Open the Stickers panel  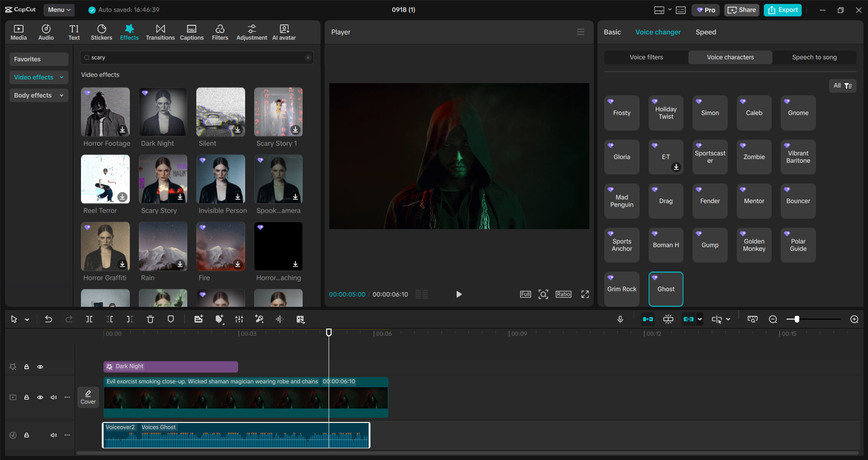click(101, 32)
